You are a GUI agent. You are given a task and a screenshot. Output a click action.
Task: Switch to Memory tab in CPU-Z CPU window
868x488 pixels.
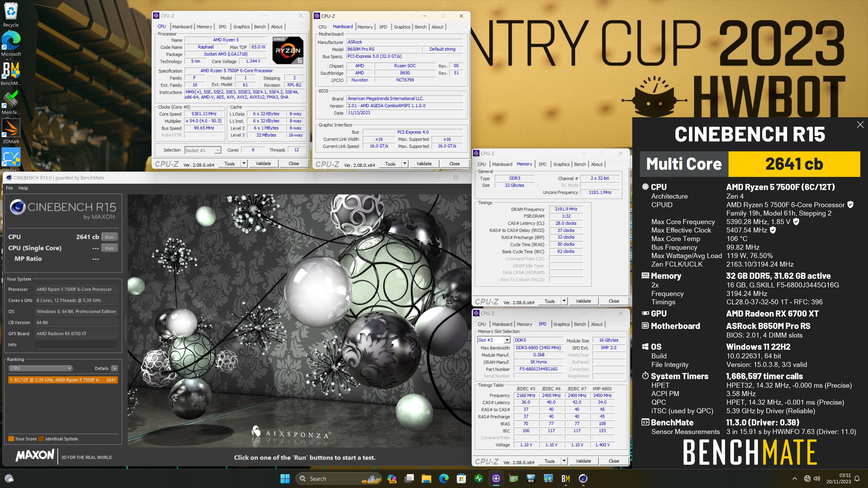(204, 27)
